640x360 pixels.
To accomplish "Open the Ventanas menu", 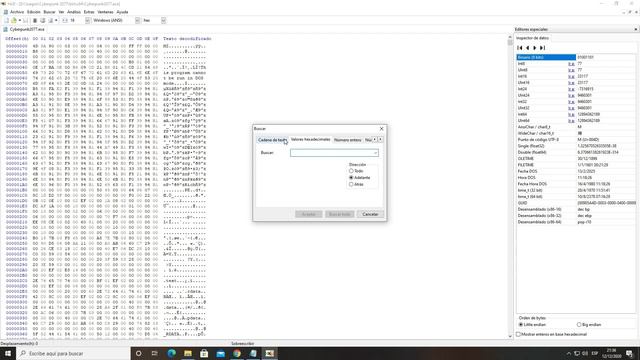I will point(105,12).
